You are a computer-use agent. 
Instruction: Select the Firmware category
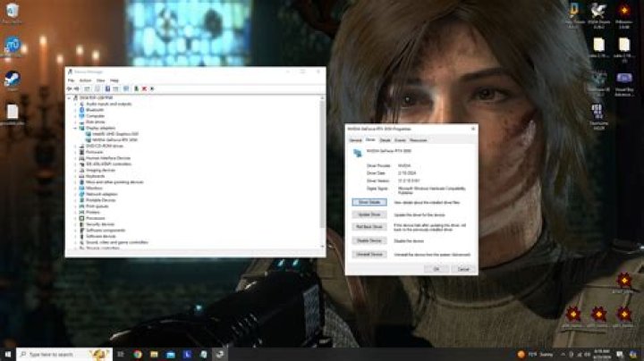[x=95, y=152]
